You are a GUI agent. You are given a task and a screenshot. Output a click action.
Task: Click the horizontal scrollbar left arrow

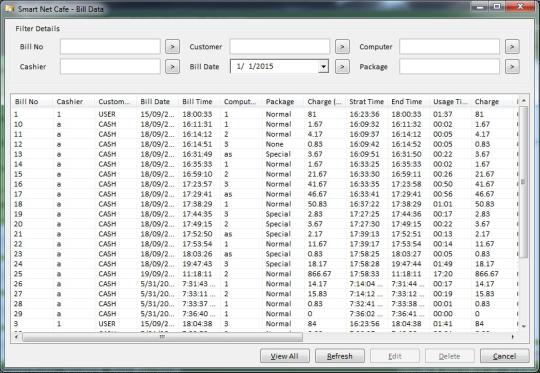(16, 337)
